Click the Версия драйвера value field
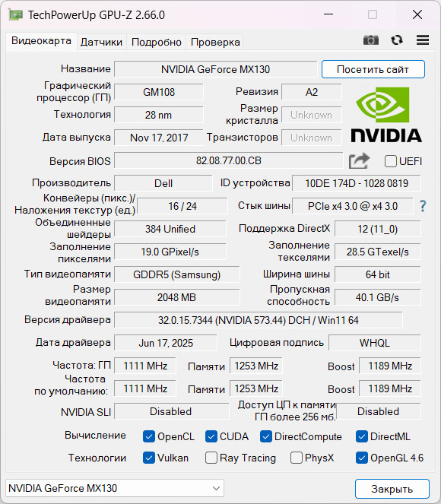 tap(258, 320)
